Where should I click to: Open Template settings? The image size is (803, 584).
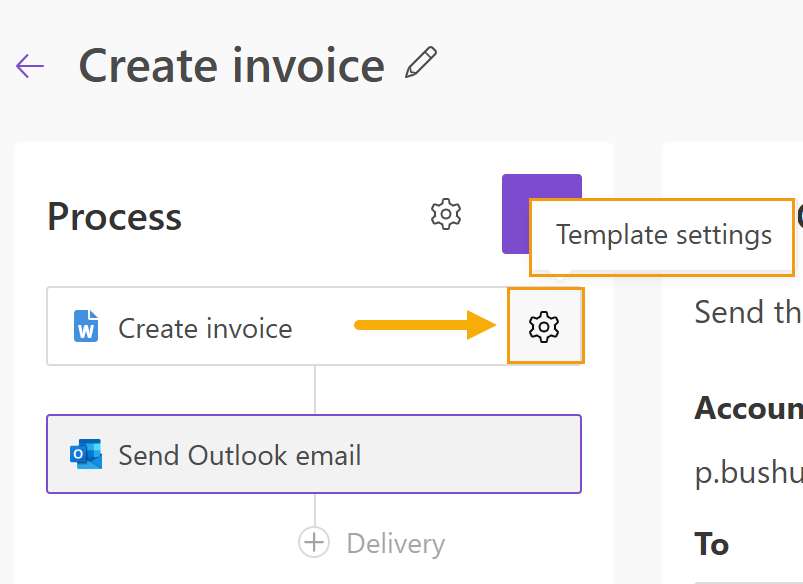pyautogui.click(x=663, y=235)
